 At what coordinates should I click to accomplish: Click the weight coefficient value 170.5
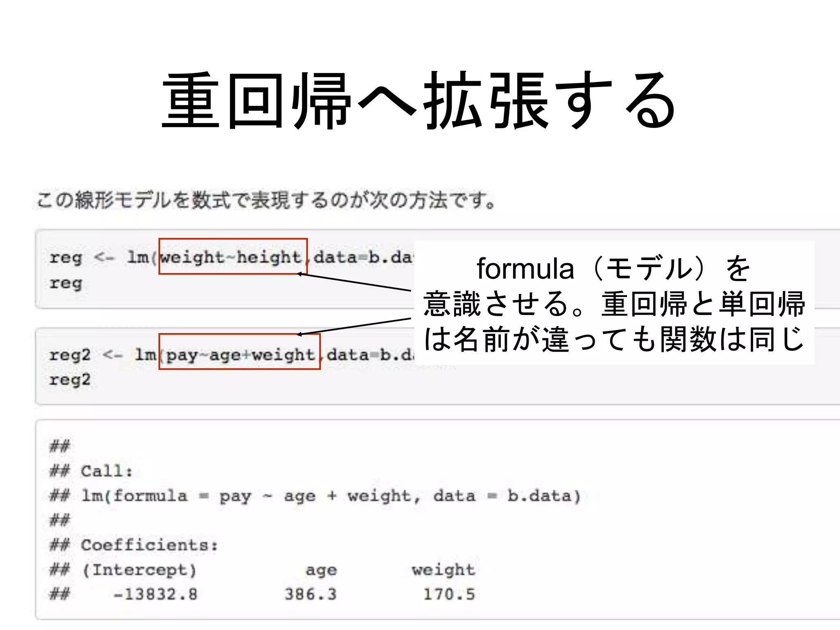click(449, 594)
